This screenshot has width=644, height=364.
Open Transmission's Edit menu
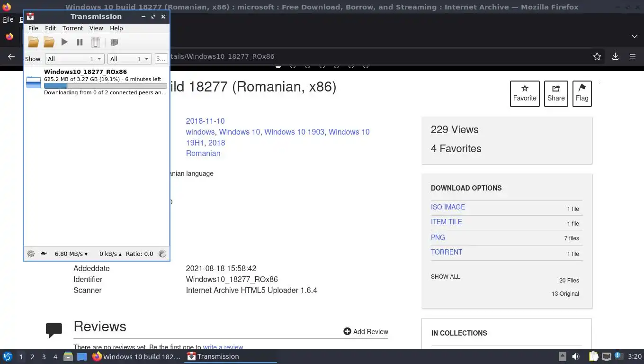pos(50,28)
